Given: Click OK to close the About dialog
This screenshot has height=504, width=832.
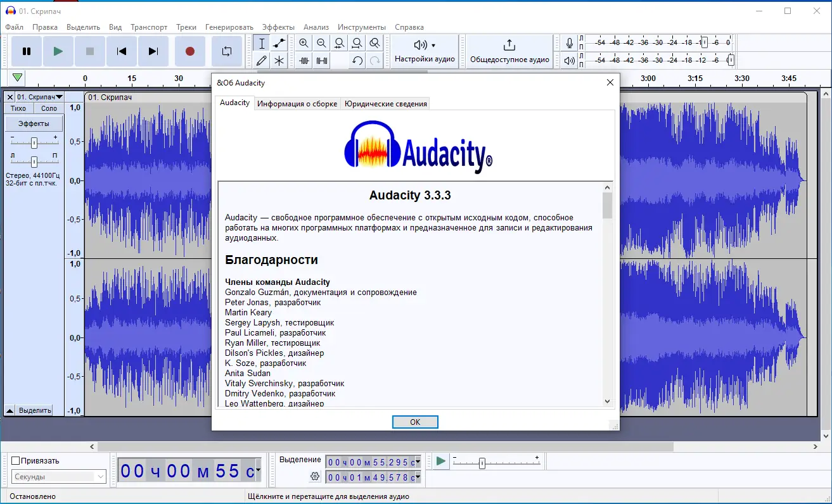Looking at the screenshot, I should [415, 422].
